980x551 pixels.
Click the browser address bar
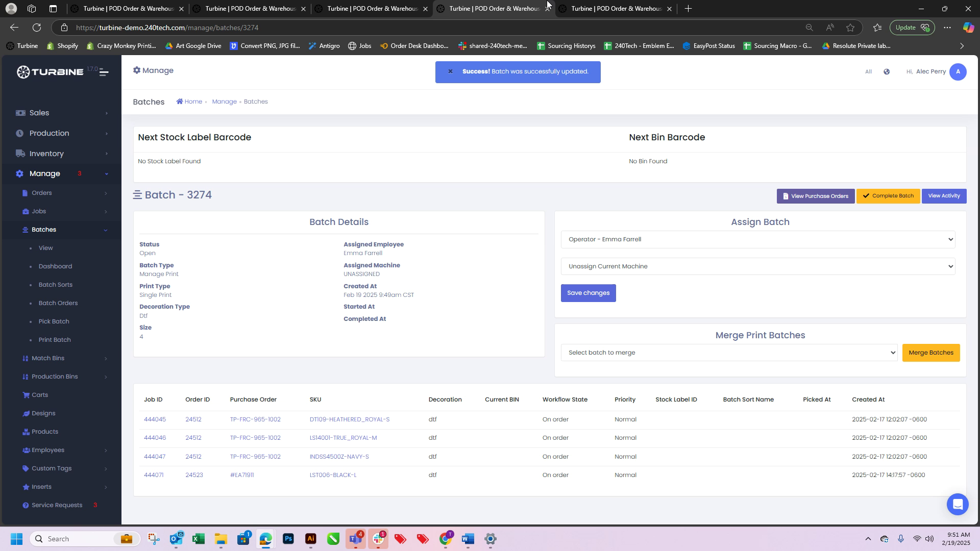click(x=357, y=28)
